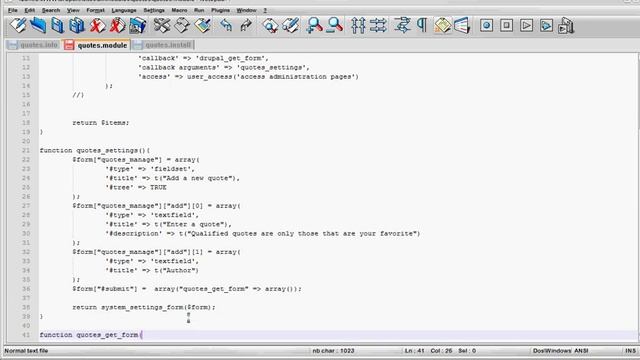This screenshot has height=360, width=640.
Task: Zoom out with the magnifier icon
Action: [x=335, y=26]
